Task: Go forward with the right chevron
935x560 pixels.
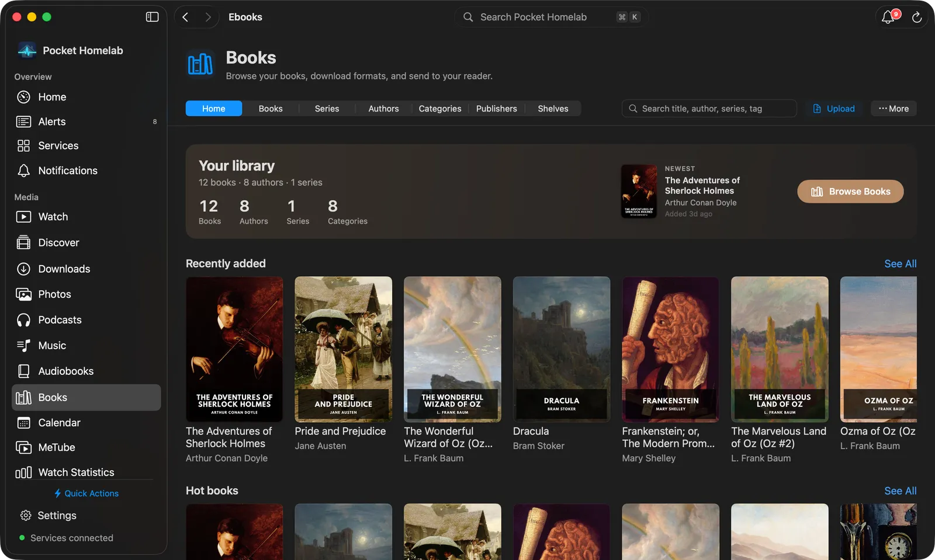Action: pyautogui.click(x=207, y=17)
